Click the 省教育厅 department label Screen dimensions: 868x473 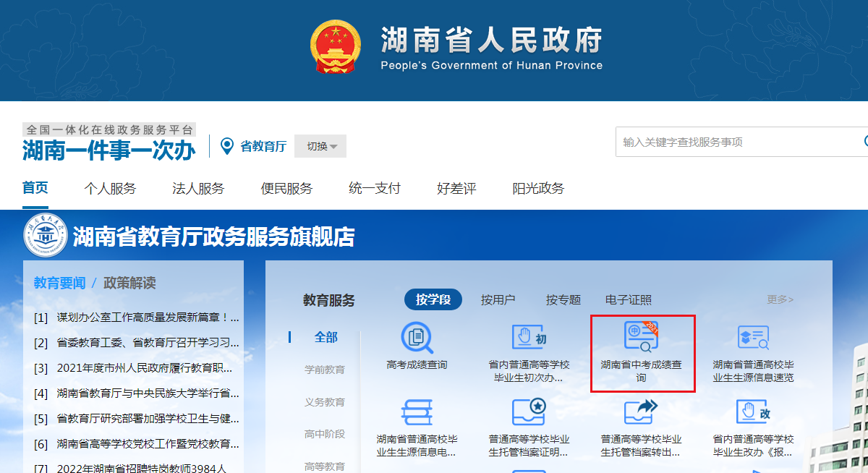(x=263, y=146)
